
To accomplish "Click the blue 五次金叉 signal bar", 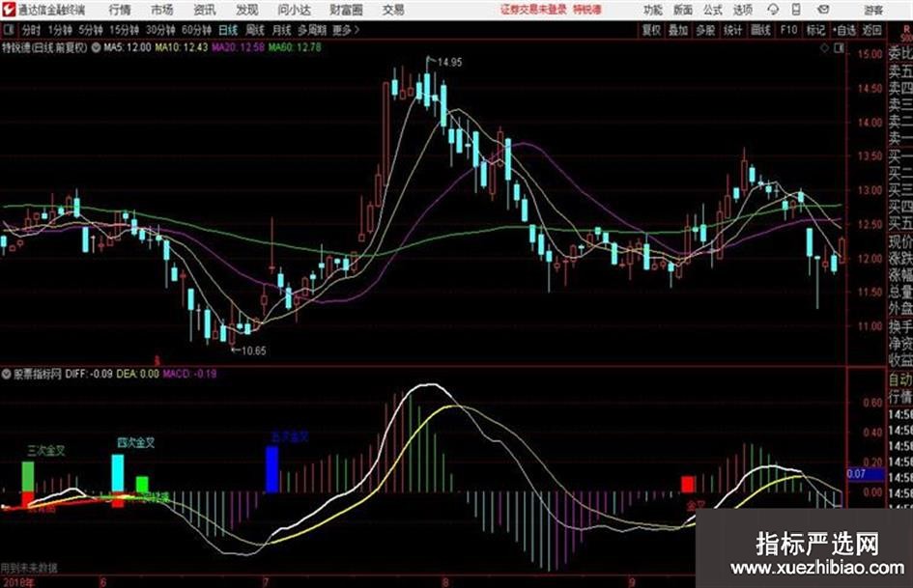I will tap(271, 469).
